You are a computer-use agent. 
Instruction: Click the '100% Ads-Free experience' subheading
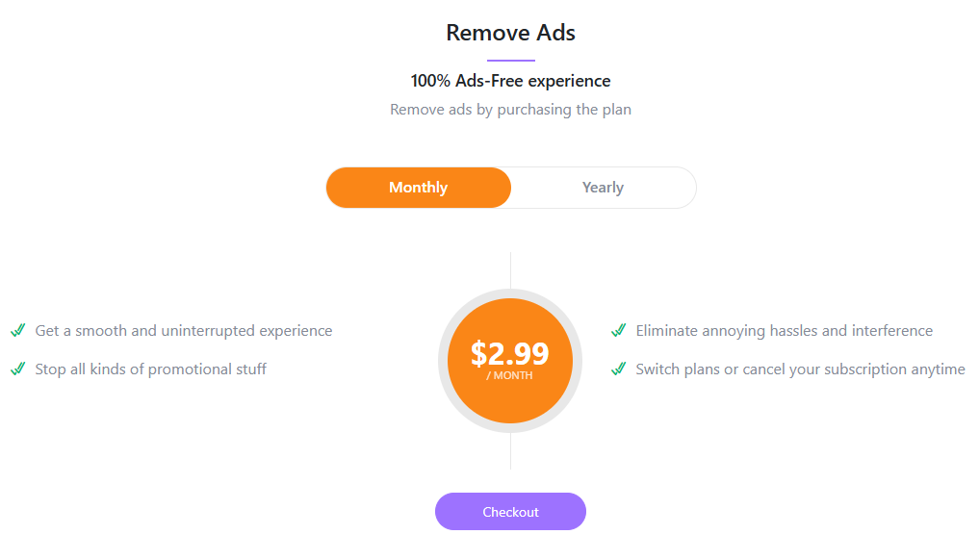(x=510, y=81)
